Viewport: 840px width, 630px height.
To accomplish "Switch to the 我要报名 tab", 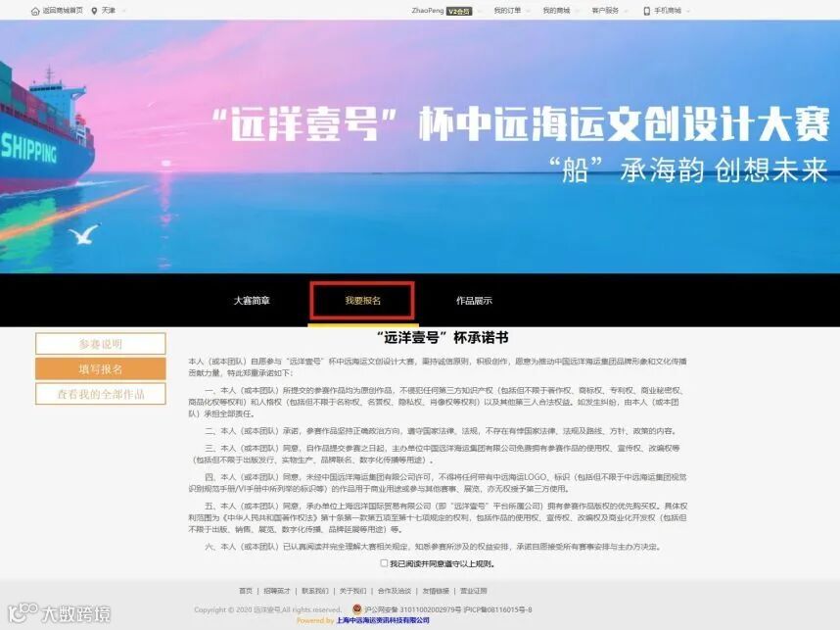I will click(362, 300).
